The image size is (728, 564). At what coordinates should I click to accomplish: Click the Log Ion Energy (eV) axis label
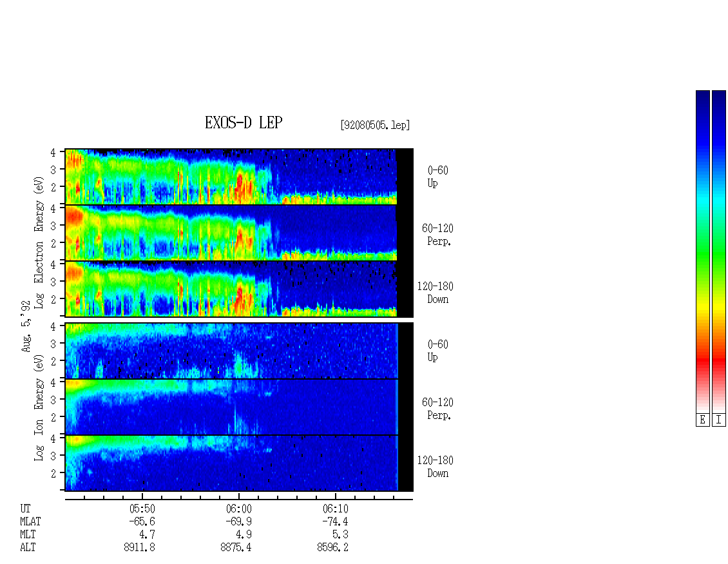(39, 407)
